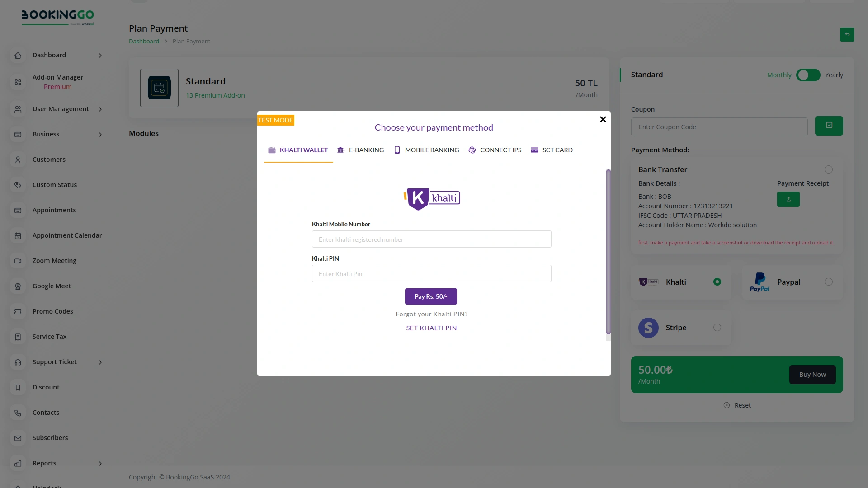
Task: Switch to E-BANKING tab
Action: (361, 150)
